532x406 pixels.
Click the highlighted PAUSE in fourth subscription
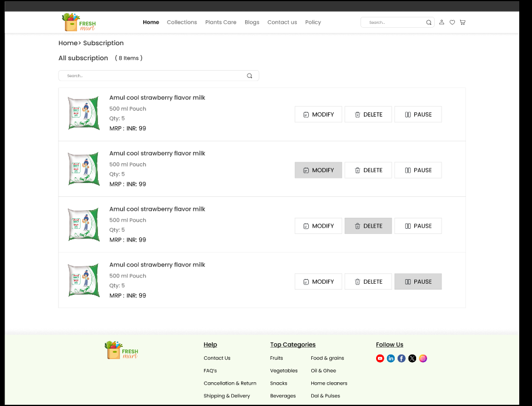tap(418, 281)
